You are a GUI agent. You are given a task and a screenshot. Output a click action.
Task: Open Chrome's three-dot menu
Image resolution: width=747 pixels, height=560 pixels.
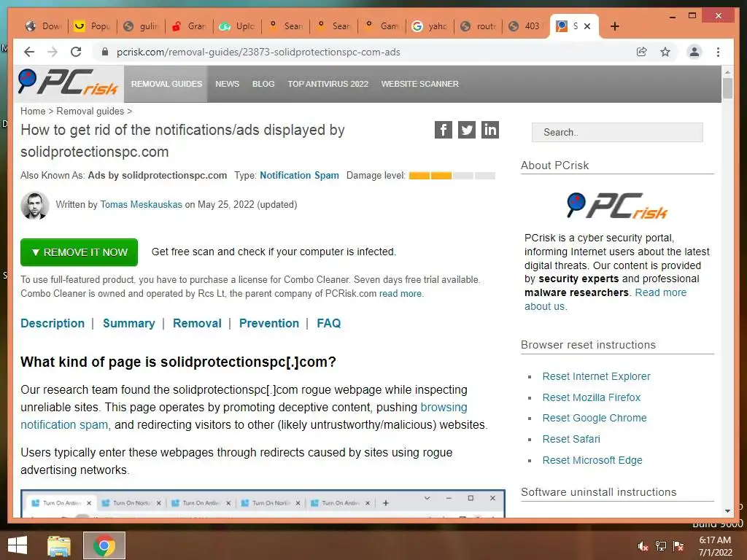[x=718, y=52]
